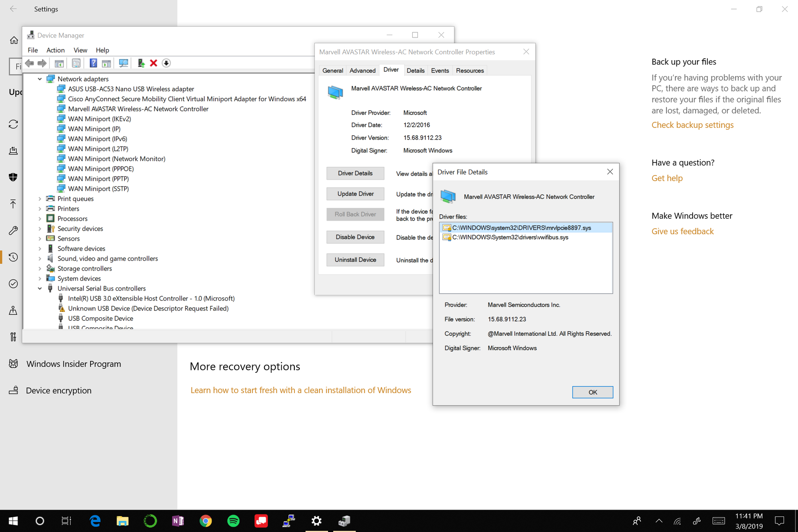Click the Check backup settings link
The height and width of the screenshot is (532, 798).
[692, 125]
